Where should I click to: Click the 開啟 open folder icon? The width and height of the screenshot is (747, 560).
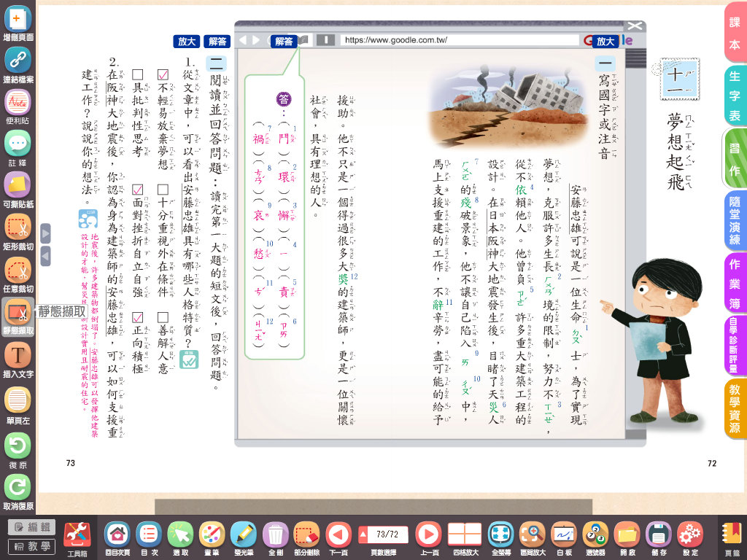(x=627, y=539)
